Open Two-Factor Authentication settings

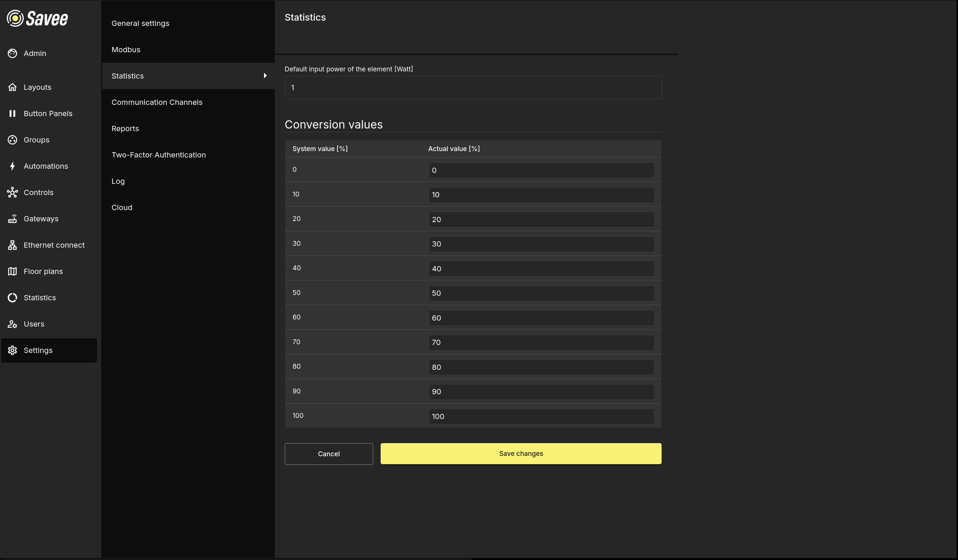tap(158, 155)
